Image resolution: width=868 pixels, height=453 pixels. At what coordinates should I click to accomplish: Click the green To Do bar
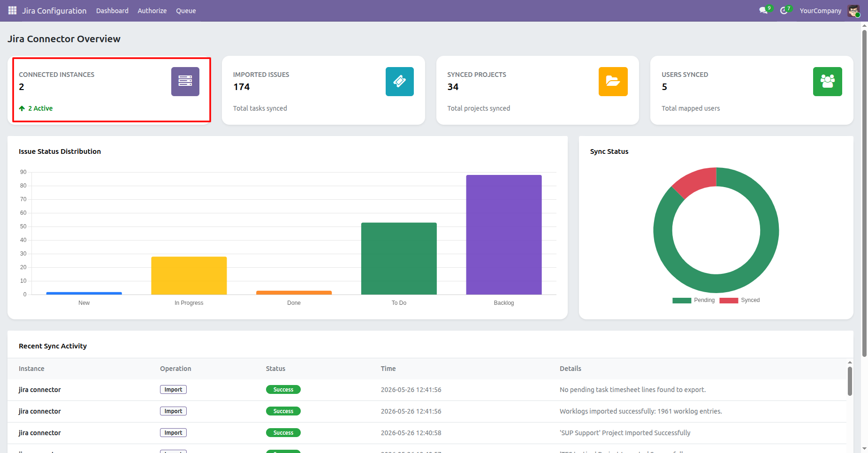click(399, 258)
